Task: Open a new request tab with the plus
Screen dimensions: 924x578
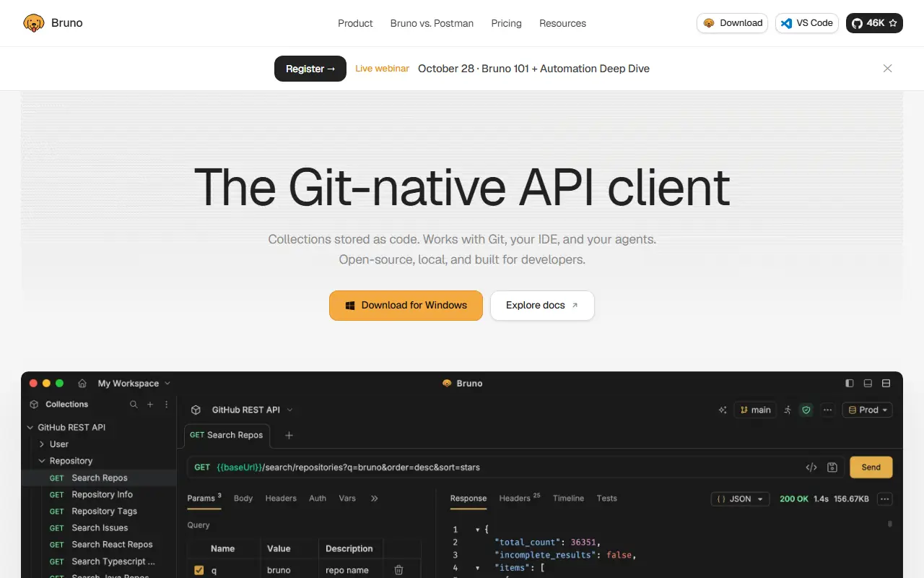Action: click(289, 435)
